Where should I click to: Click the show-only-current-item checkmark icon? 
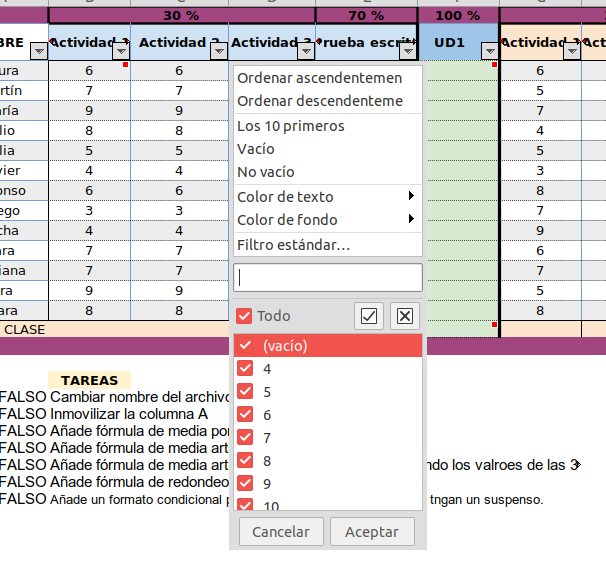(369, 316)
